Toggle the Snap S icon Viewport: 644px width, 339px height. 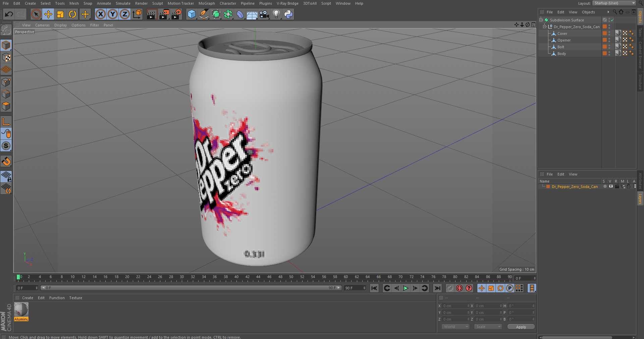6,146
